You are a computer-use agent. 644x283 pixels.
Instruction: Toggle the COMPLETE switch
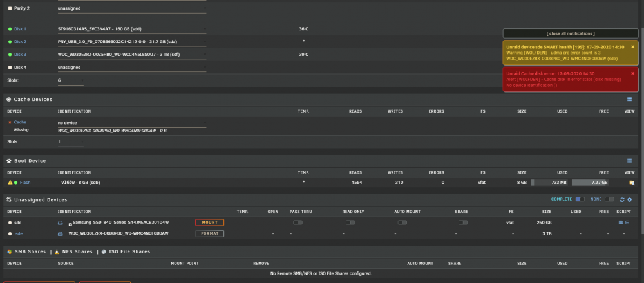point(580,199)
